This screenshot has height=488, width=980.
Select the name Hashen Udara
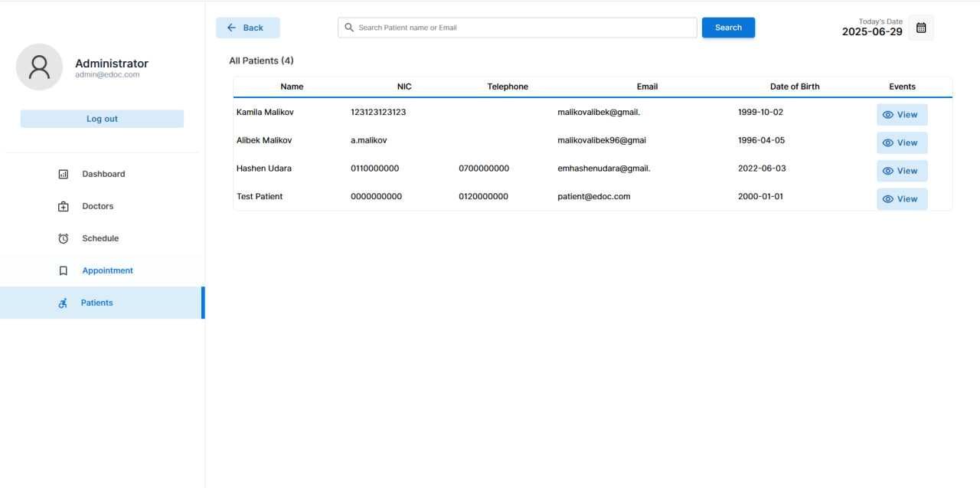264,169
